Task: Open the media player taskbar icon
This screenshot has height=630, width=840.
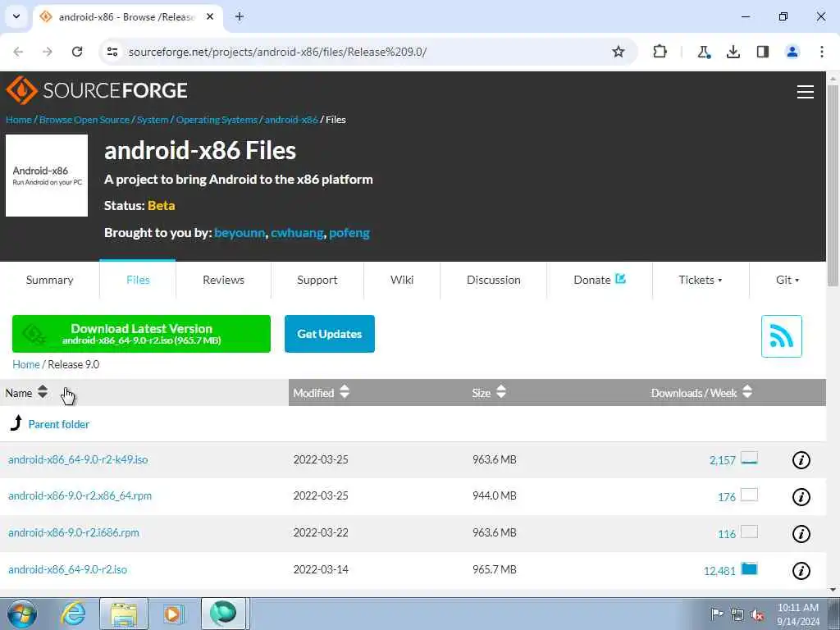Action: pos(173,614)
